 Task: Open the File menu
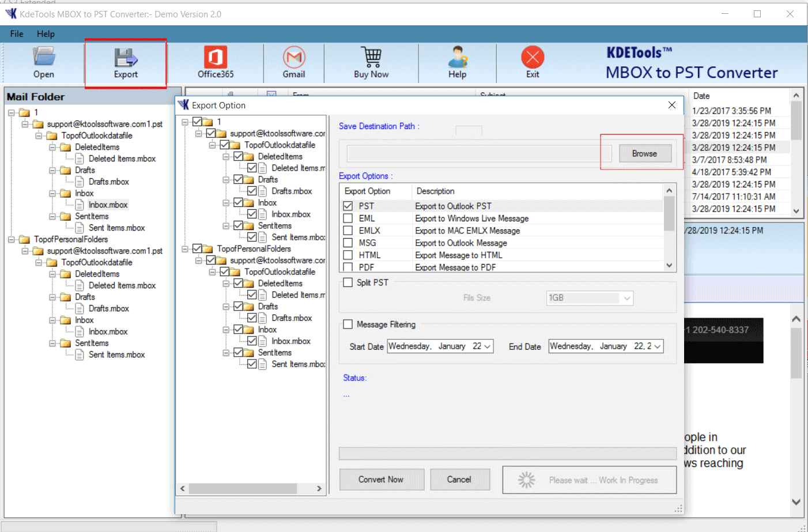17,34
